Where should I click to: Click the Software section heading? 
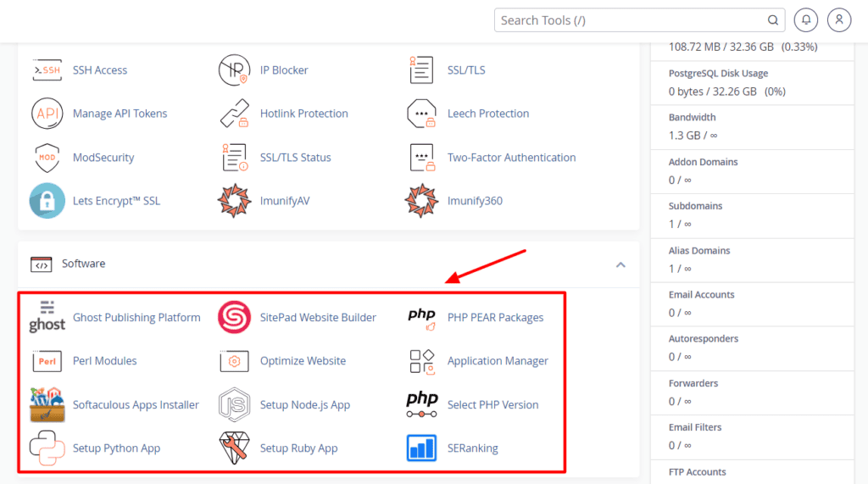point(84,264)
